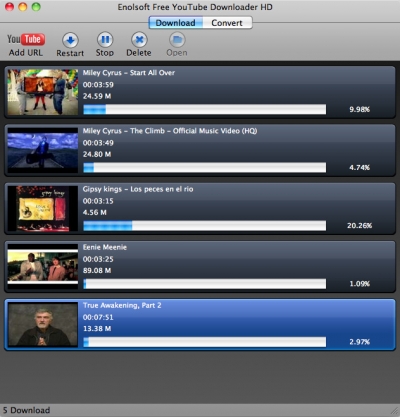The width and height of the screenshot is (400, 418).
Task: Click file size 24.59 M
Action: coord(97,96)
